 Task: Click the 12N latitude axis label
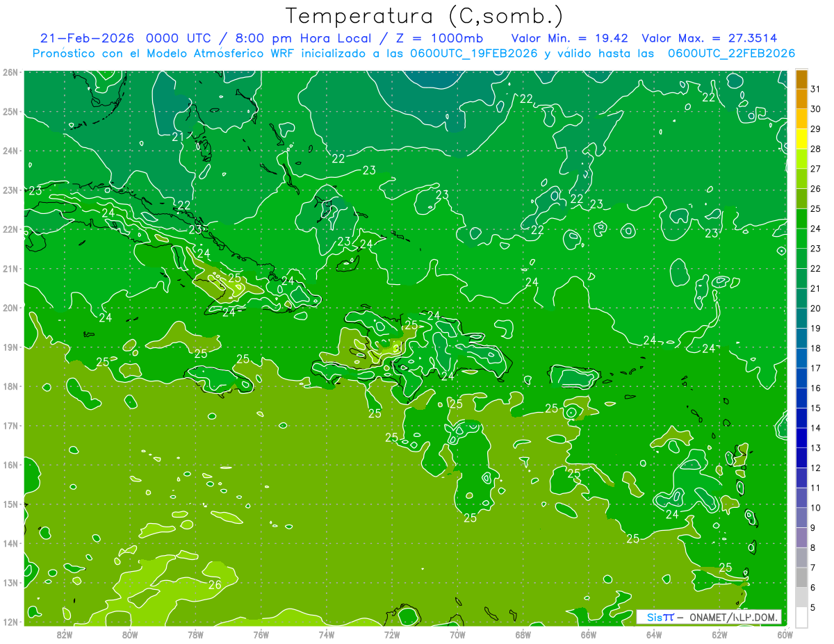(x=10, y=622)
